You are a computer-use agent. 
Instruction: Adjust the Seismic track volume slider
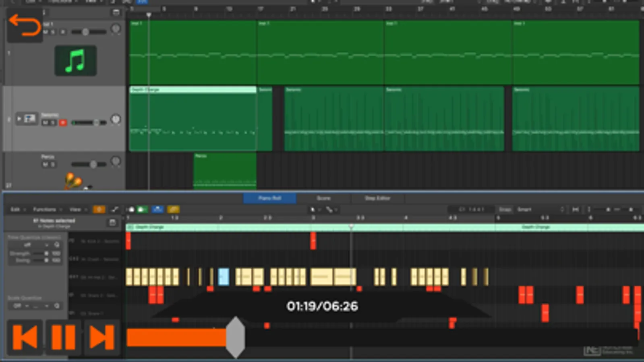(x=89, y=122)
